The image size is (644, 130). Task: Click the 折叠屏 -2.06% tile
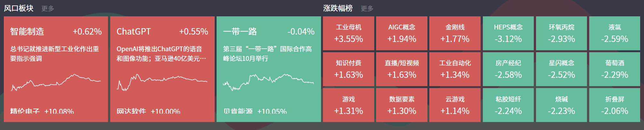pyautogui.click(x=615, y=105)
